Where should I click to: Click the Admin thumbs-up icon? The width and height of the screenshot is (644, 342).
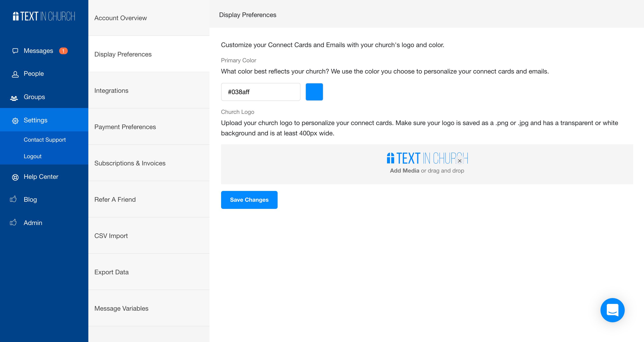(x=13, y=222)
